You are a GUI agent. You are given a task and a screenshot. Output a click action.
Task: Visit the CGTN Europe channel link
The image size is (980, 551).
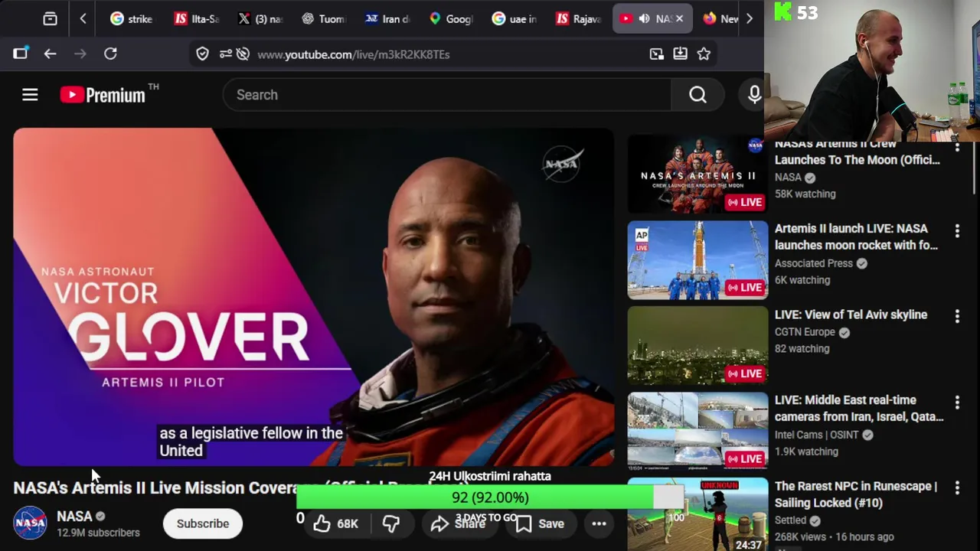(805, 332)
